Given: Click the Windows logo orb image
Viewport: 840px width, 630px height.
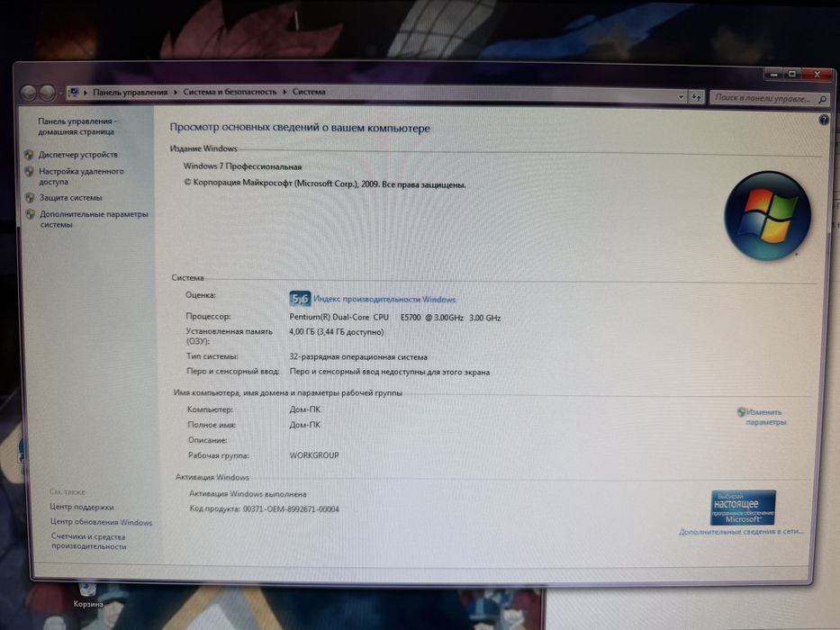Looking at the screenshot, I should (767, 216).
